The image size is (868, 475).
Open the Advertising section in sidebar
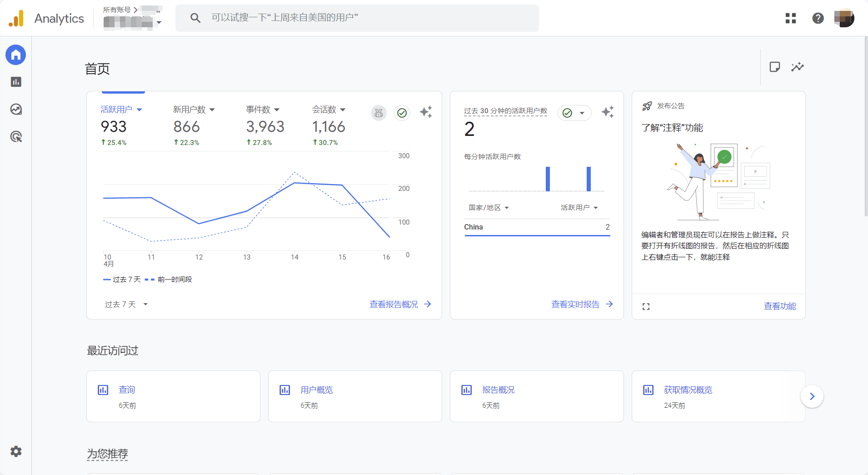(x=16, y=136)
